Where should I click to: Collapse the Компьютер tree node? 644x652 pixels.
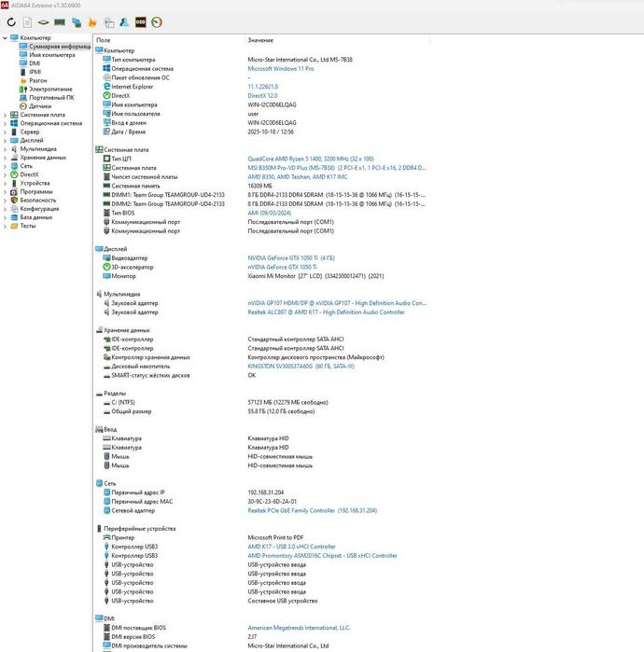(5, 38)
